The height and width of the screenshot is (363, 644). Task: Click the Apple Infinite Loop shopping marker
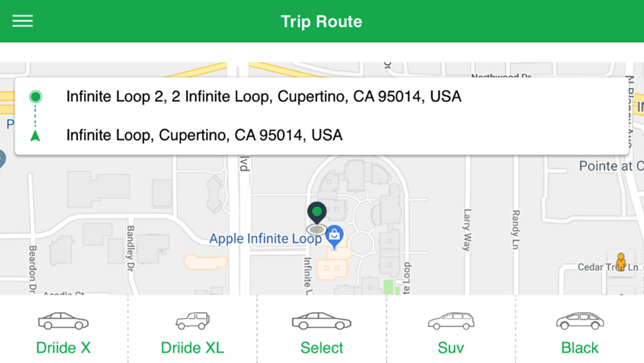click(x=334, y=237)
